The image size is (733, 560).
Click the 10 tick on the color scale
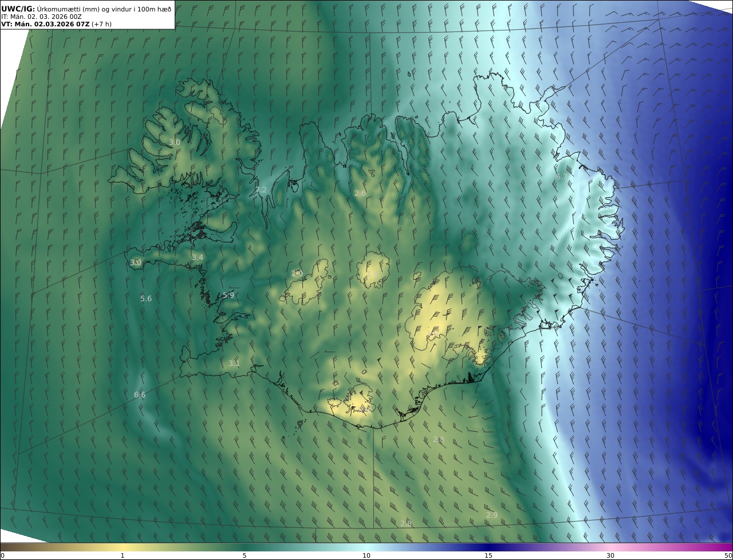pos(366,555)
